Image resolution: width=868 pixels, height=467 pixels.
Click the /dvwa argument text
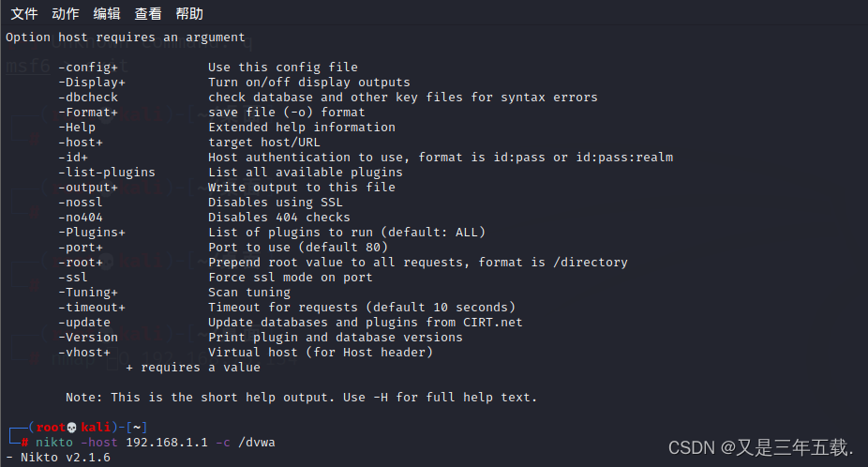[257, 442]
